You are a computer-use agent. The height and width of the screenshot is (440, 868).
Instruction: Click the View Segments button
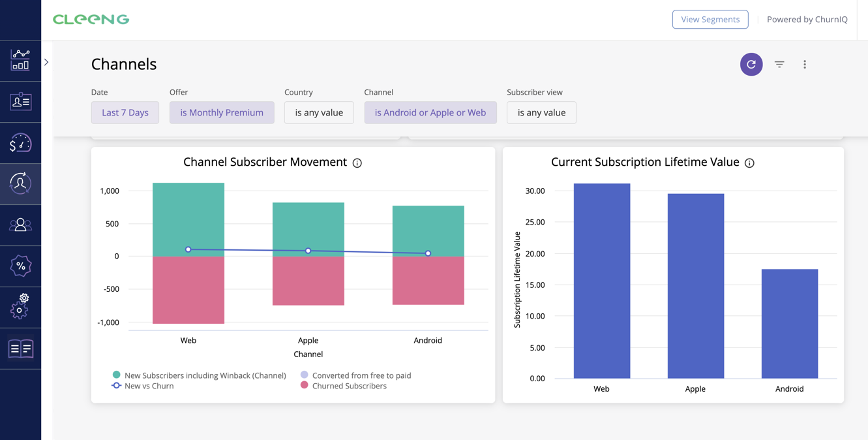[710, 20]
